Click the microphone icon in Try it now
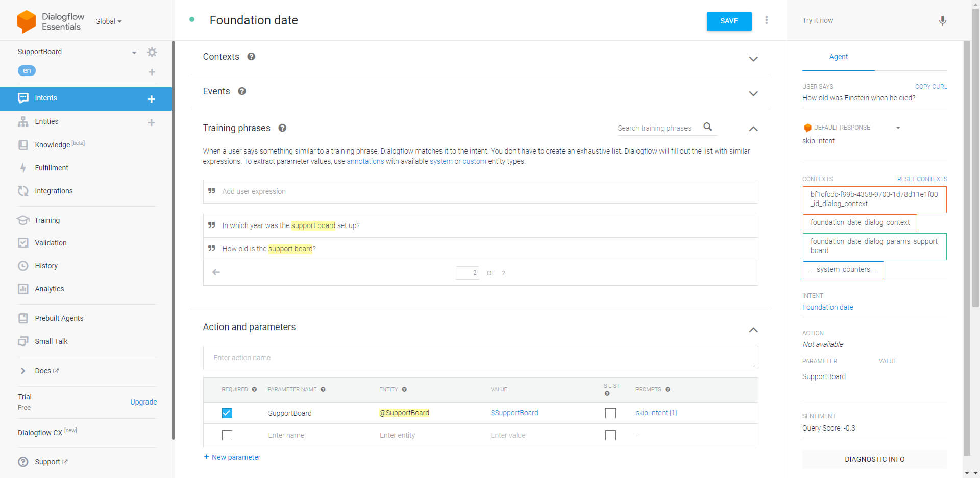Image resolution: width=980 pixels, height=478 pixels. tap(942, 20)
